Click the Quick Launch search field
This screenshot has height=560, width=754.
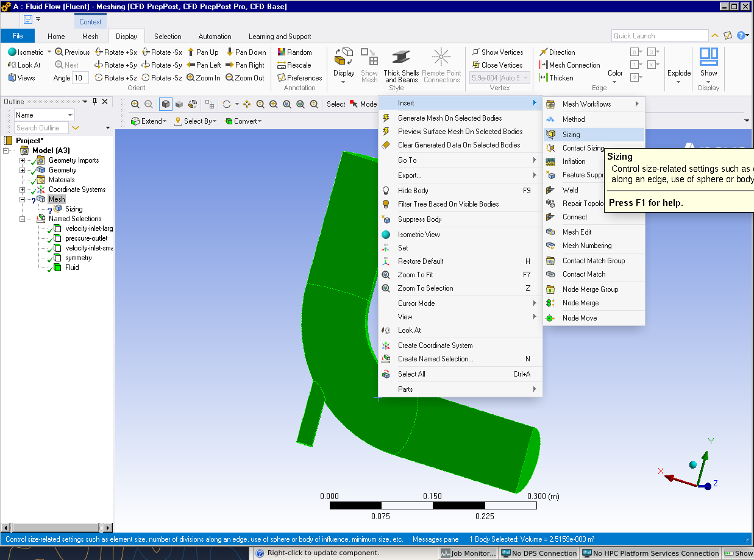point(659,36)
